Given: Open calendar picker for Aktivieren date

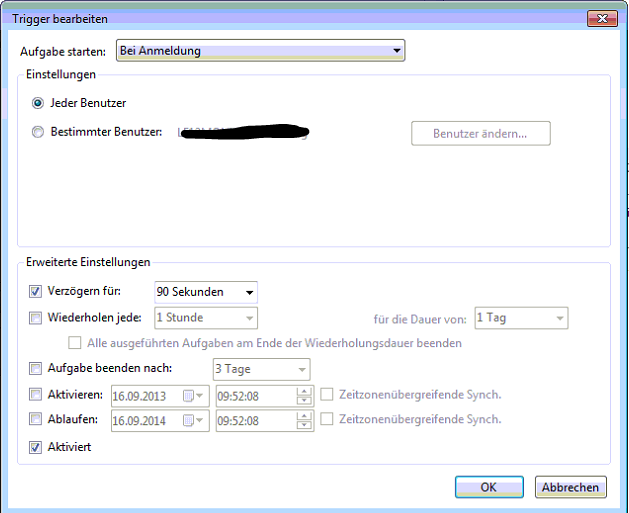Looking at the screenshot, I should pyautogui.click(x=193, y=395).
